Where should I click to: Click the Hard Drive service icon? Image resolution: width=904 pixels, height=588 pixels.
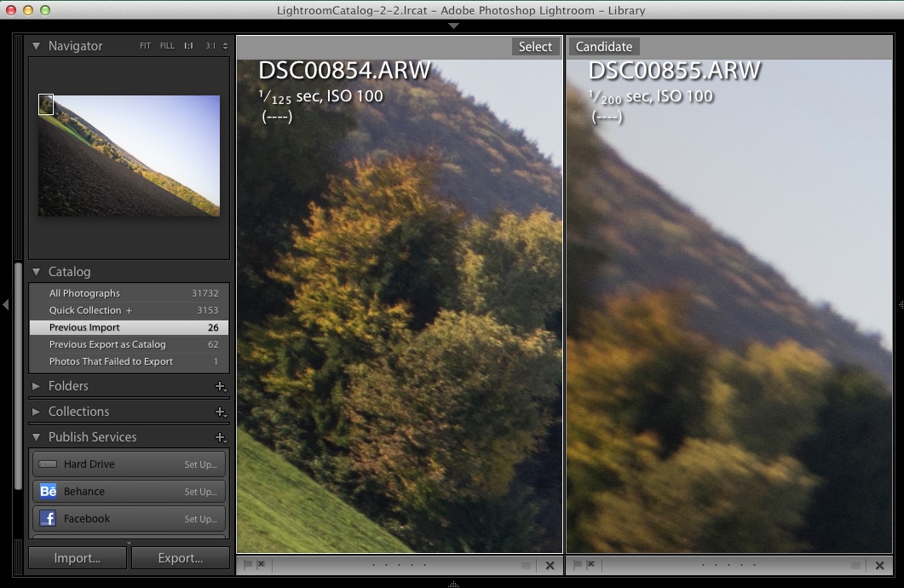click(x=48, y=464)
